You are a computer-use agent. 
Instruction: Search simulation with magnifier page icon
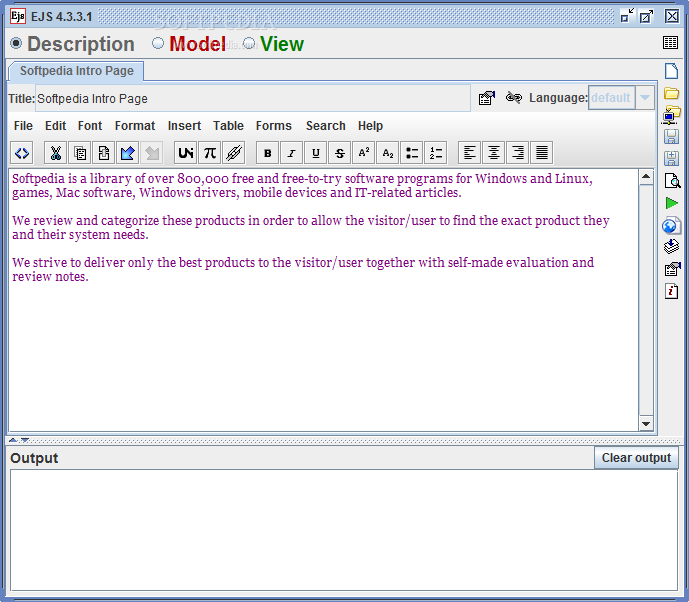671,181
